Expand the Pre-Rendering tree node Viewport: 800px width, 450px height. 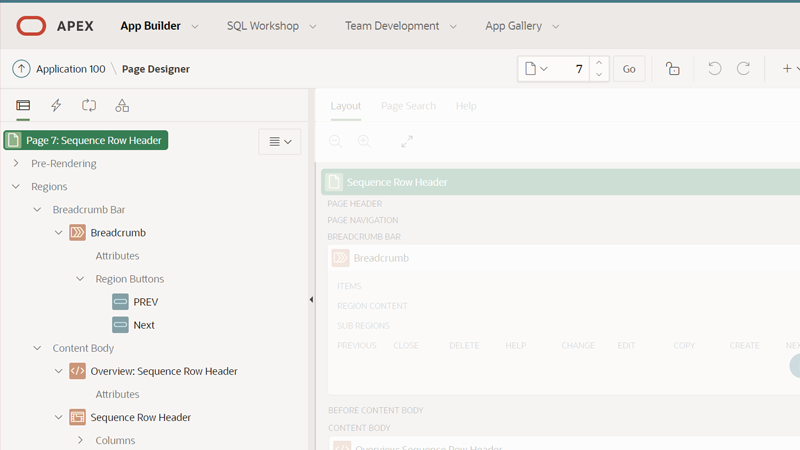point(16,163)
